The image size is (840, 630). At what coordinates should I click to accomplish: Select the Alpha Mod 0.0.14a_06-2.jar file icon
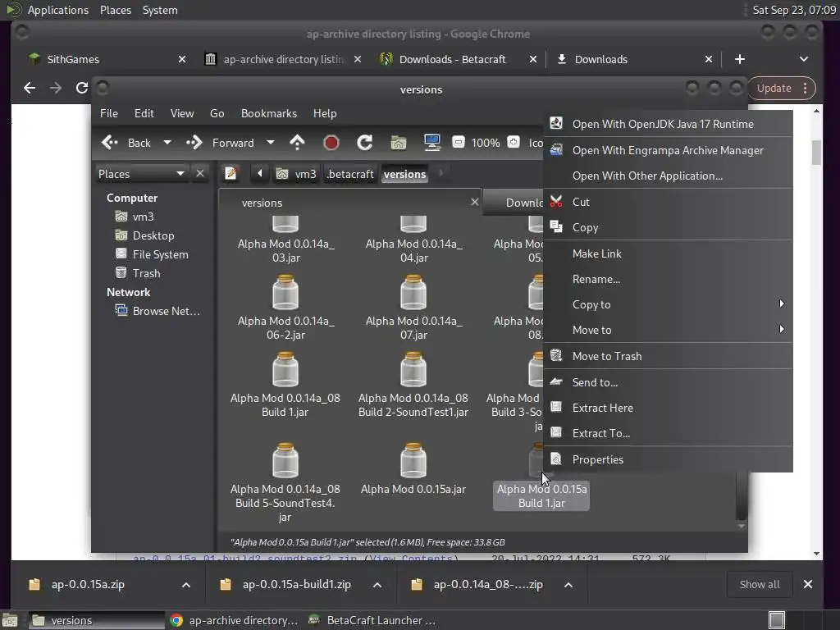pyautogui.click(x=285, y=293)
